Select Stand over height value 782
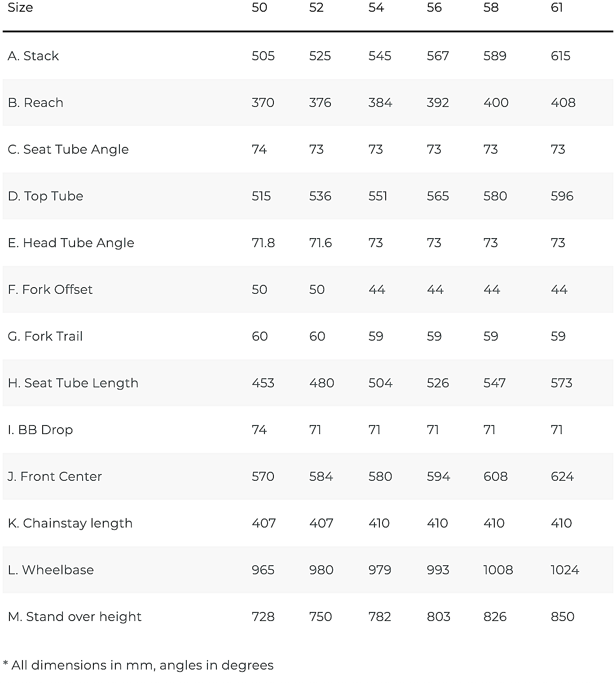The height and width of the screenshot is (683, 616). coord(380,616)
